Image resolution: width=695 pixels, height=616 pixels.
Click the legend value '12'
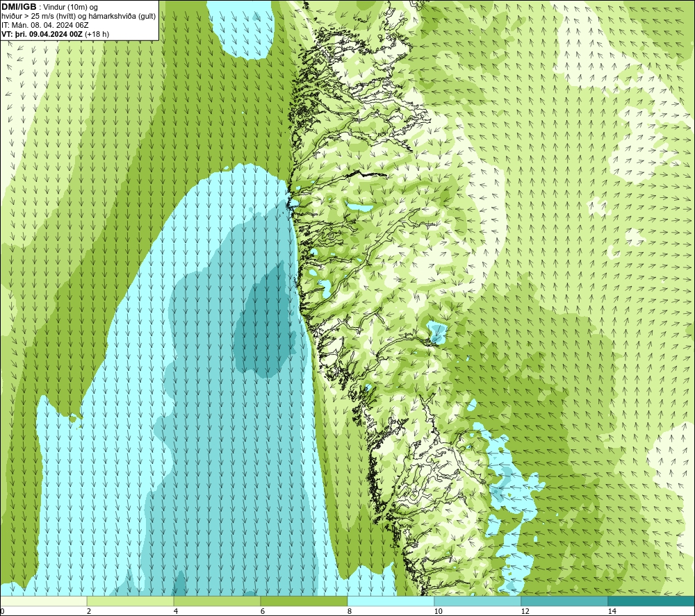click(x=525, y=611)
